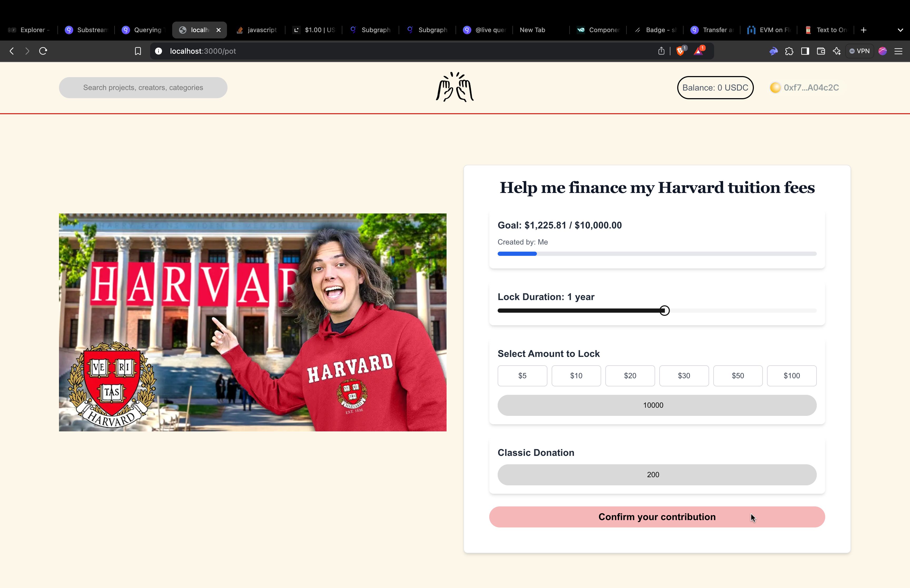Select the $50 lock amount
Image resolution: width=910 pixels, height=588 pixels.
coord(738,376)
